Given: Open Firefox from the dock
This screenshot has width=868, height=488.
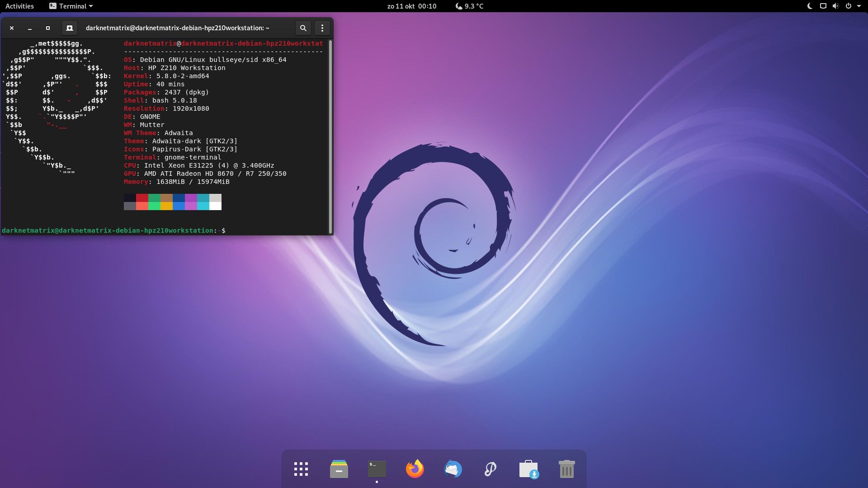Looking at the screenshot, I should [415, 469].
